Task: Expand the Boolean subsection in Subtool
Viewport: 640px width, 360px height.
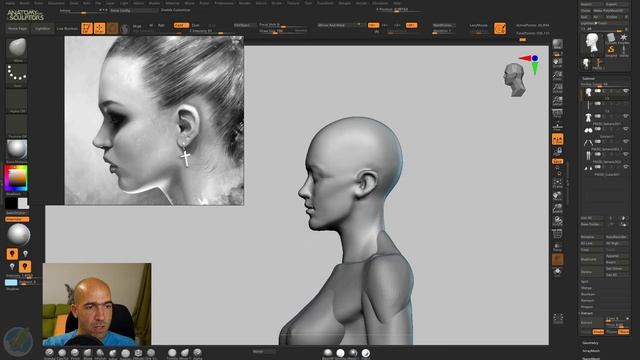Action: point(588,294)
